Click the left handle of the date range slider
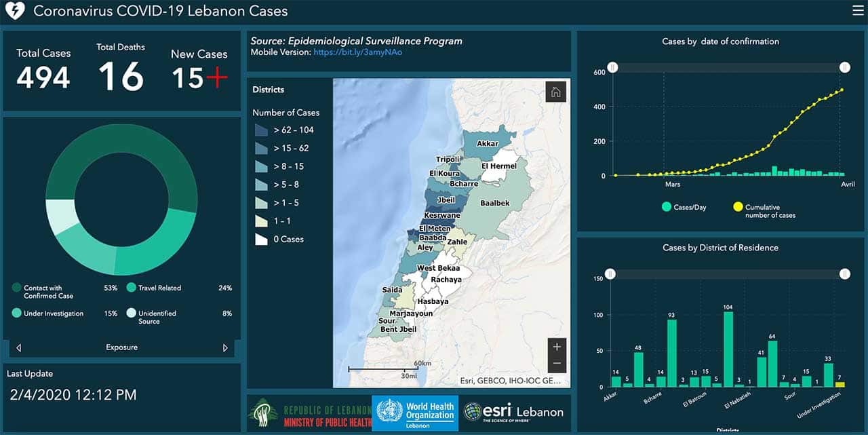The height and width of the screenshot is (435, 868). [612, 67]
